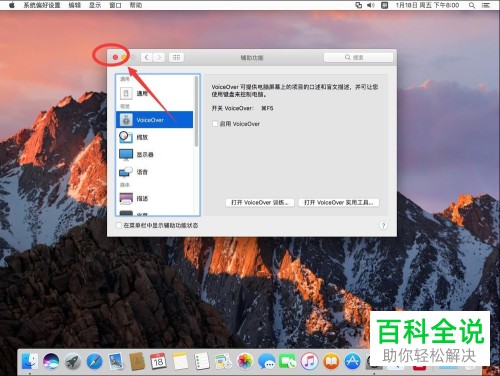Open the Apple menu
The width and height of the screenshot is (500, 376).
pos(11,5)
